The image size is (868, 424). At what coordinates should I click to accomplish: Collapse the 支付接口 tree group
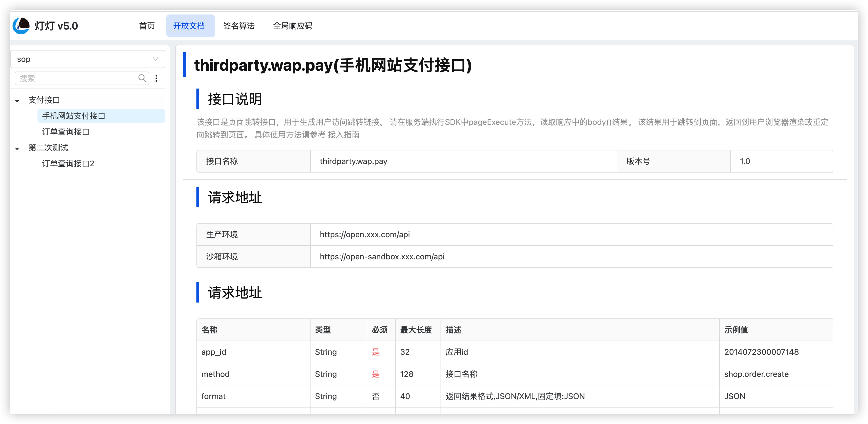click(17, 101)
